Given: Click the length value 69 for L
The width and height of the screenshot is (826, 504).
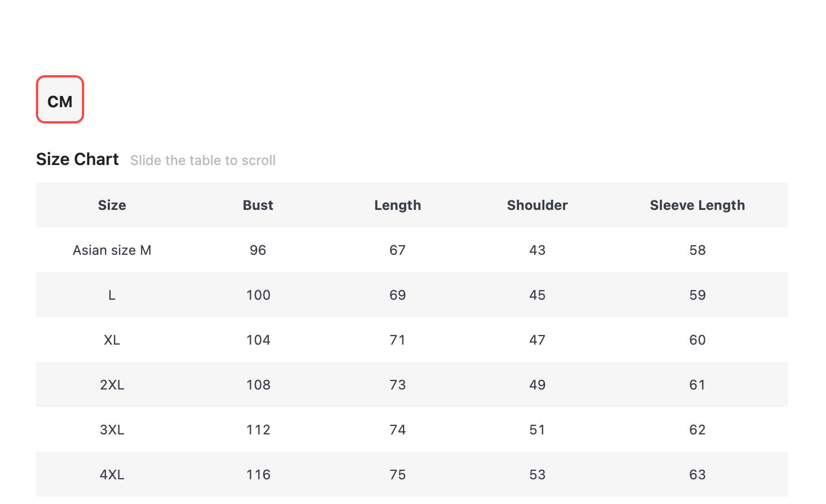Looking at the screenshot, I should click(397, 295).
